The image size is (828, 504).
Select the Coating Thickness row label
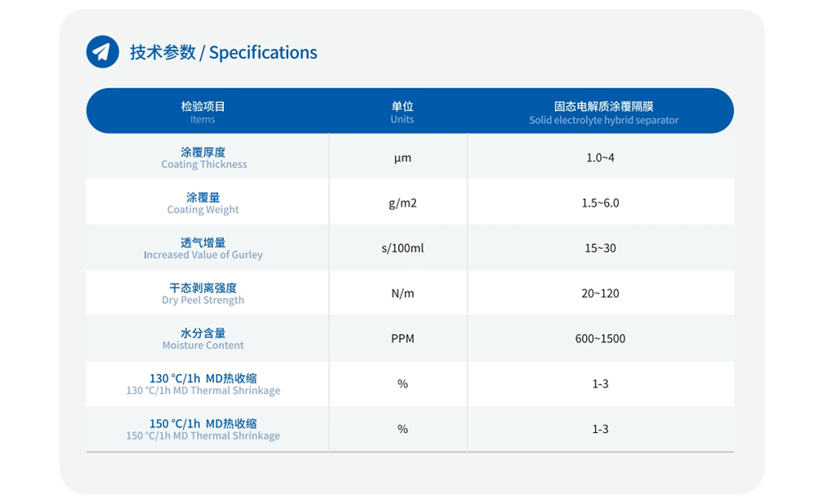204,158
